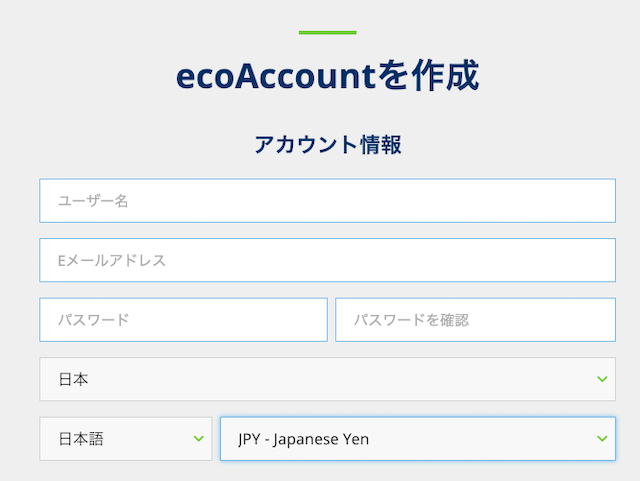
Task: Click the currency dropdown chevron arrow
Action: click(602, 438)
